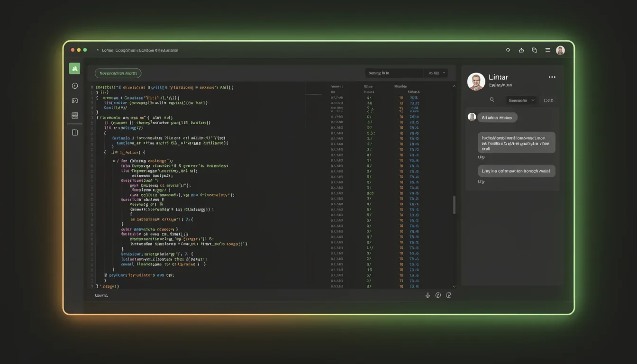Click the share upload icon in the title bar
637x364 pixels.
tap(521, 50)
